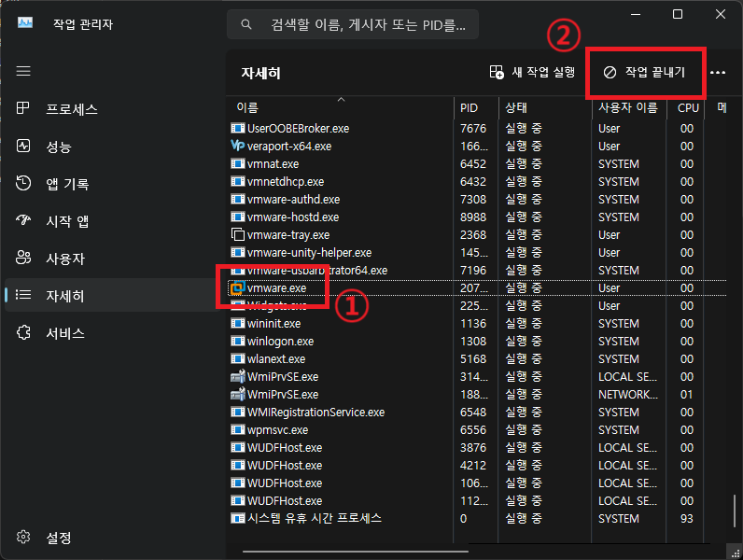Select 시스템 유휴 시간 프로세스 row

point(478,518)
